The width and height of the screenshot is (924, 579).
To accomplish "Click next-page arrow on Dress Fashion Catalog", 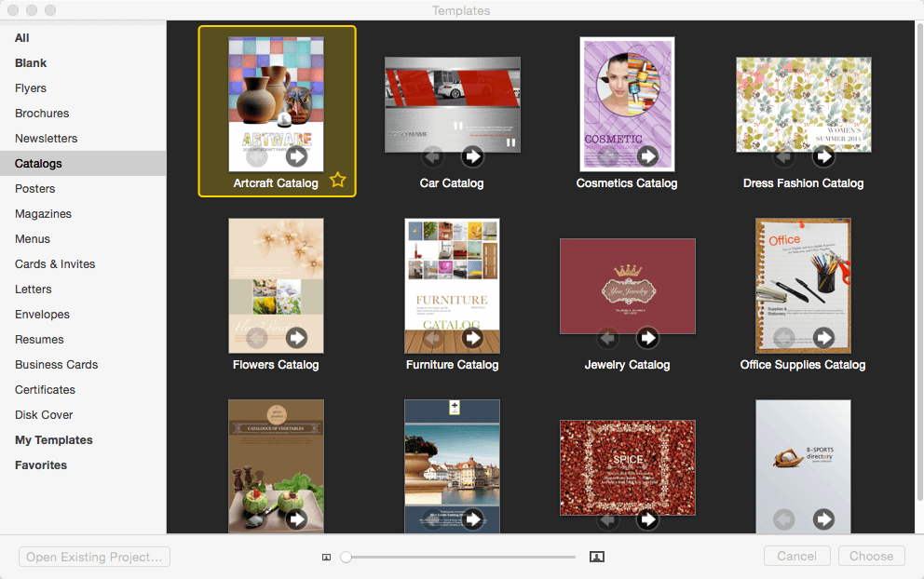I will click(x=823, y=156).
